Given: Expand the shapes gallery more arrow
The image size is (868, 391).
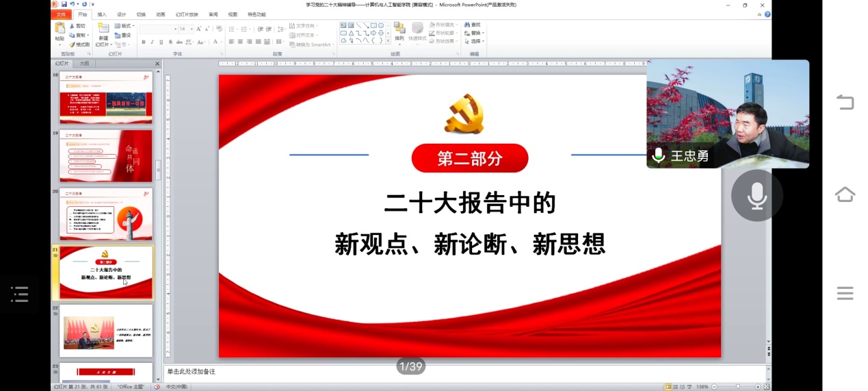Looking at the screenshot, I should pos(389,40).
